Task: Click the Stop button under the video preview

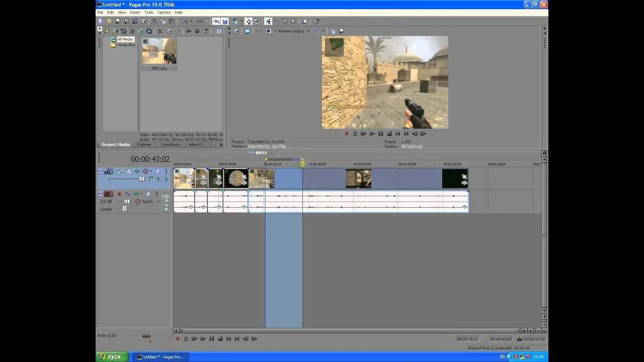Action: 389,134
